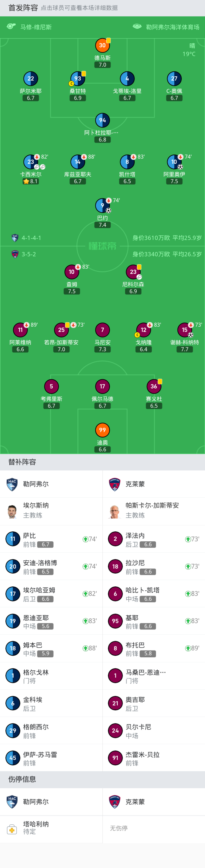
Task: Tap the injury medical kit icon
Action: click(x=12, y=828)
